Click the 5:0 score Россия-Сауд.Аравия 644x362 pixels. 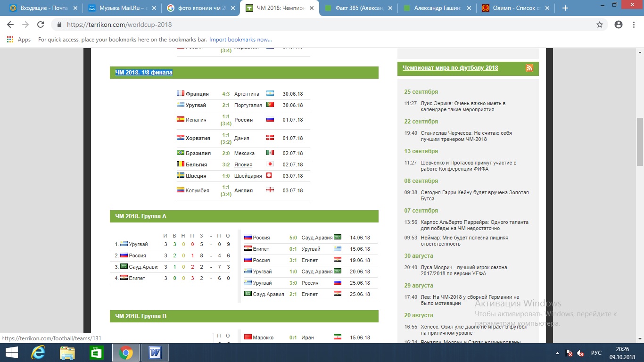[293, 238]
